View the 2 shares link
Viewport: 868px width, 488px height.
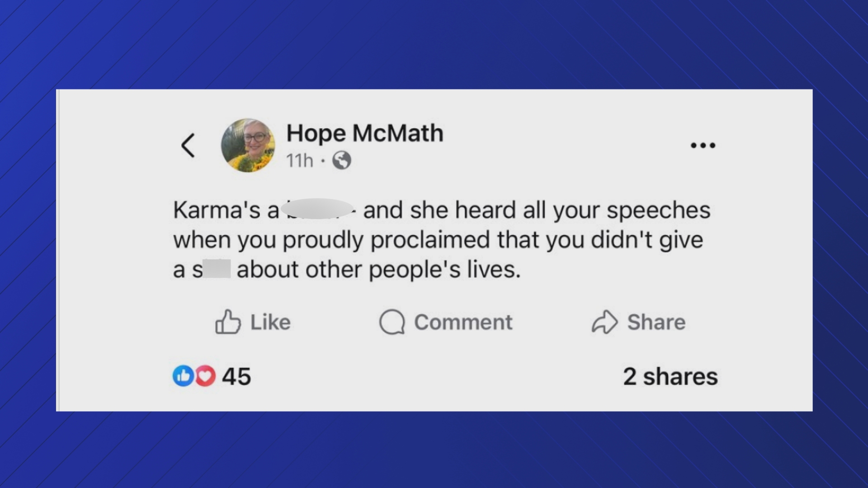[x=671, y=375]
